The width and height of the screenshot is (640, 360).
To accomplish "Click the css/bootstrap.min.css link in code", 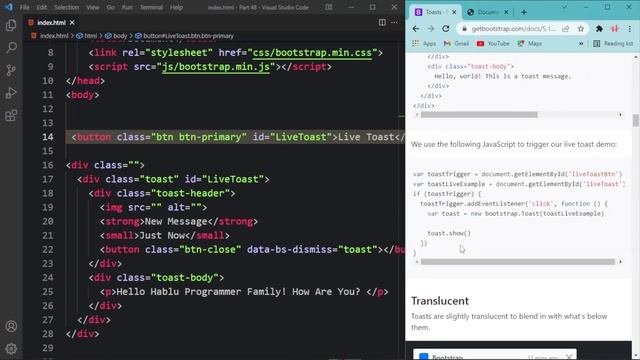I will 312,53.
